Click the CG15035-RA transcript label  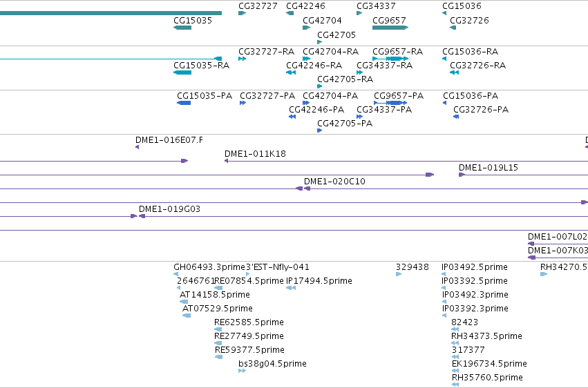point(201,66)
